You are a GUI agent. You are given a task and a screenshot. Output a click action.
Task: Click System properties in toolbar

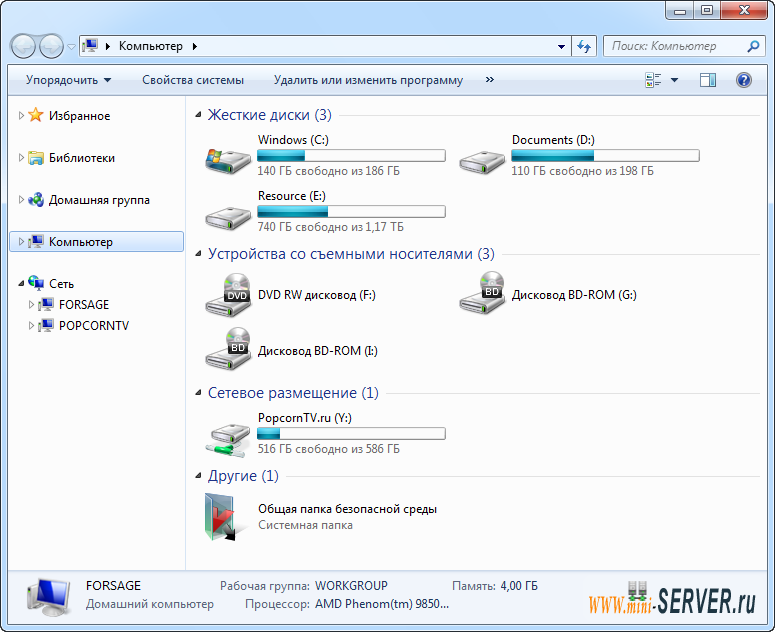(193, 80)
